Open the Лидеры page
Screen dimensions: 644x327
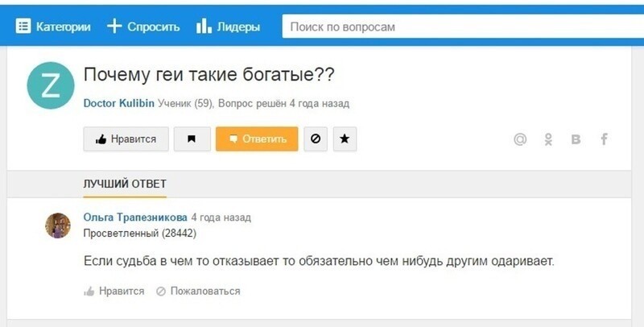click(229, 27)
